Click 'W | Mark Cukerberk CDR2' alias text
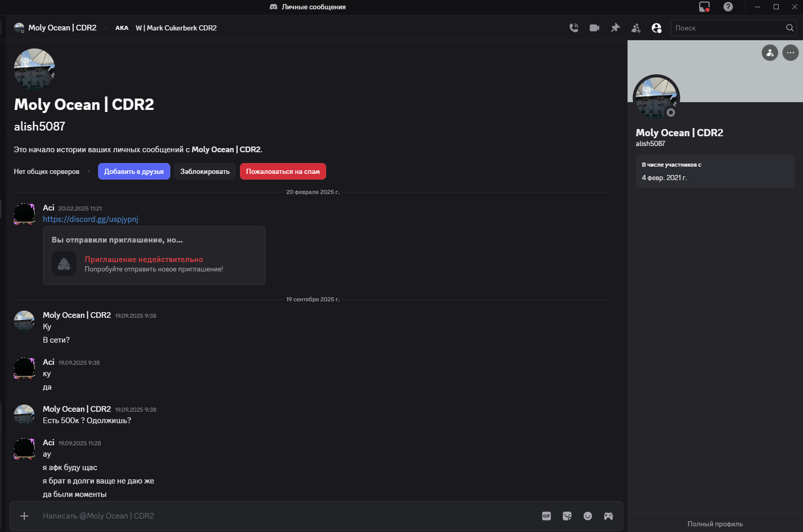Image resolution: width=803 pixels, height=532 pixels. tap(176, 28)
